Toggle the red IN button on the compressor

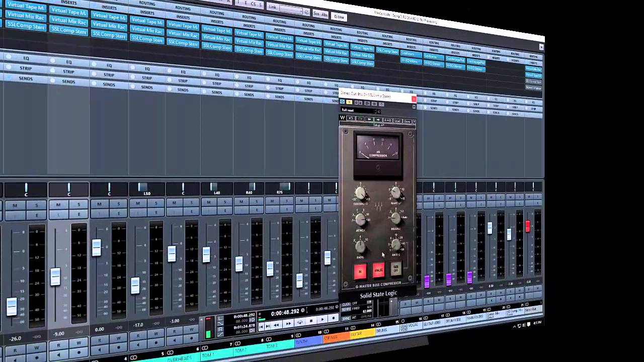pyautogui.click(x=360, y=272)
